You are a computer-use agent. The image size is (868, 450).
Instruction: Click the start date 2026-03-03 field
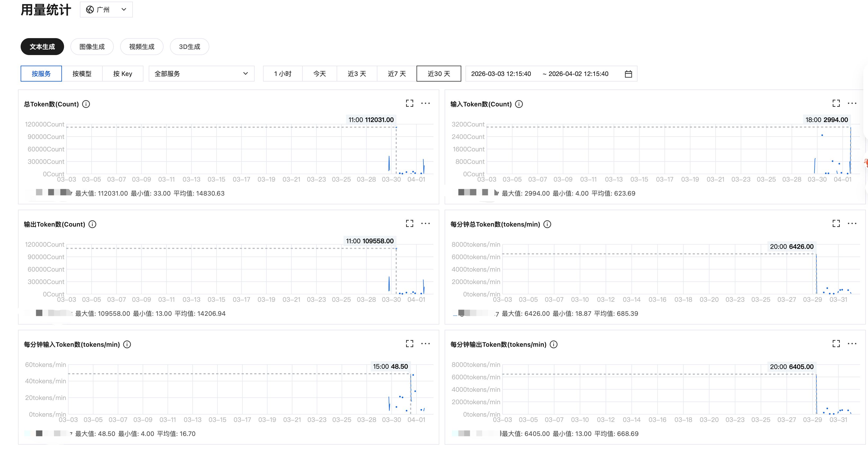(501, 74)
